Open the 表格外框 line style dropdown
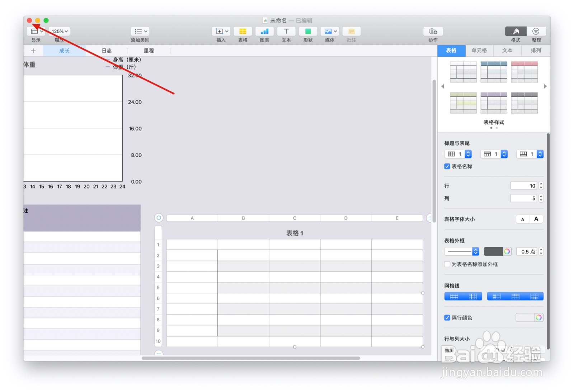574x392 pixels. click(x=462, y=252)
